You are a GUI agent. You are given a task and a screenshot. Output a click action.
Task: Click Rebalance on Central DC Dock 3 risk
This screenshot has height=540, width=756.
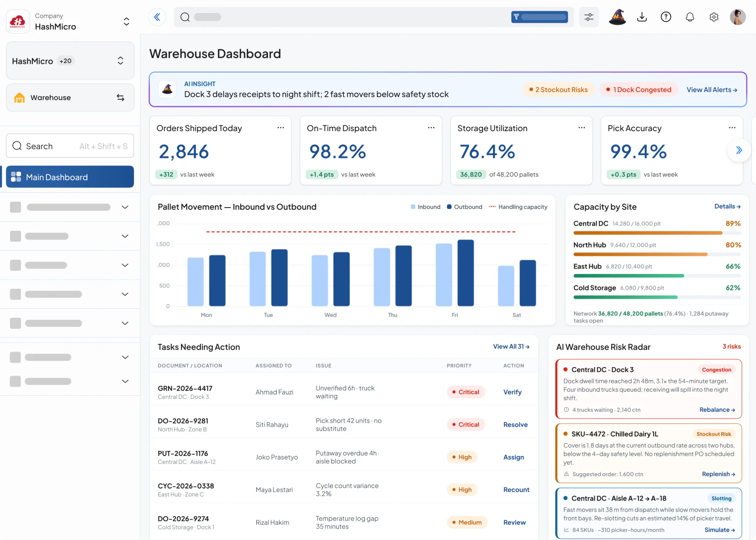coord(717,410)
